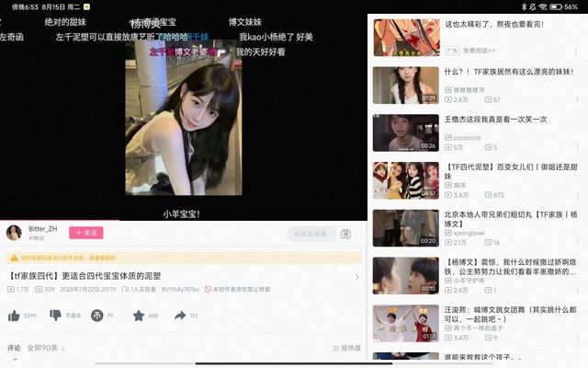The width and height of the screenshot is (588, 368).
Task: Expand the video title description chevron
Action: pyautogui.click(x=357, y=277)
